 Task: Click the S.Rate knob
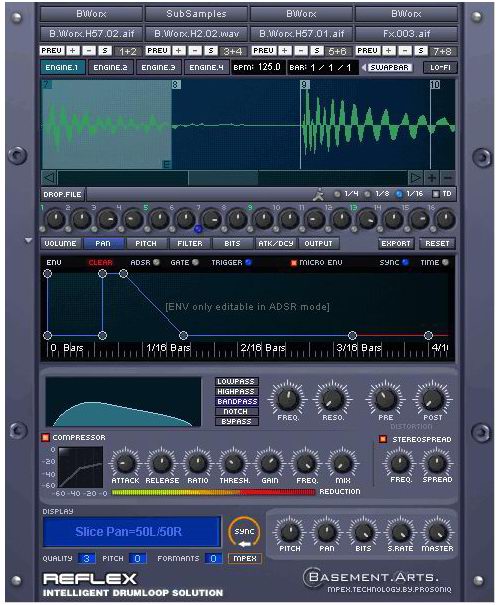pyautogui.click(x=400, y=532)
